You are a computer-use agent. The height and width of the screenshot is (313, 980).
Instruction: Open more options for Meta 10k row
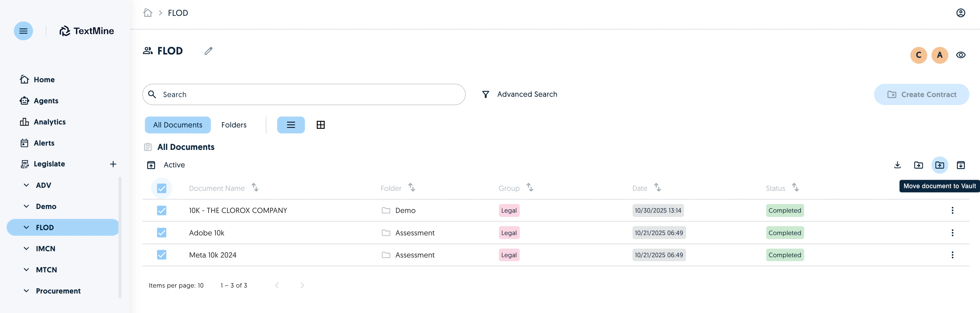[952, 255]
